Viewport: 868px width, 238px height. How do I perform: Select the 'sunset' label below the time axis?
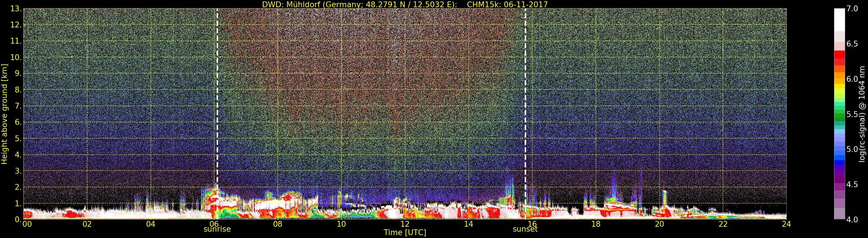click(x=525, y=229)
